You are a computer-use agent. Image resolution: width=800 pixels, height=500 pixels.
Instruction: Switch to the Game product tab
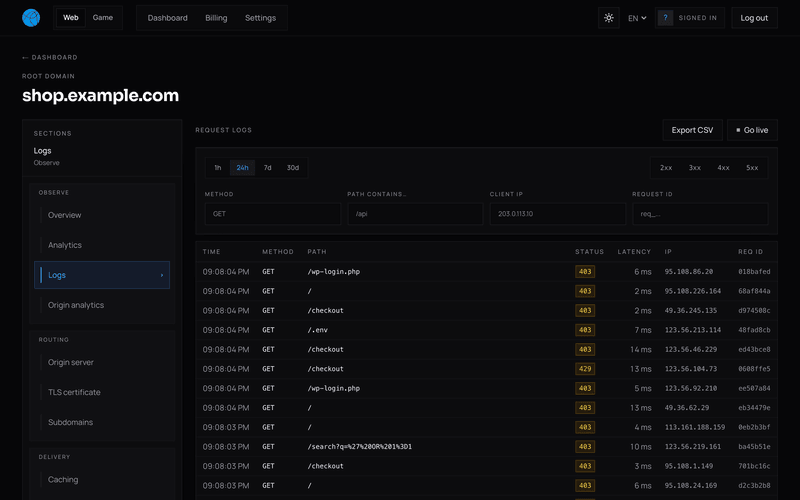coord(103,18)
